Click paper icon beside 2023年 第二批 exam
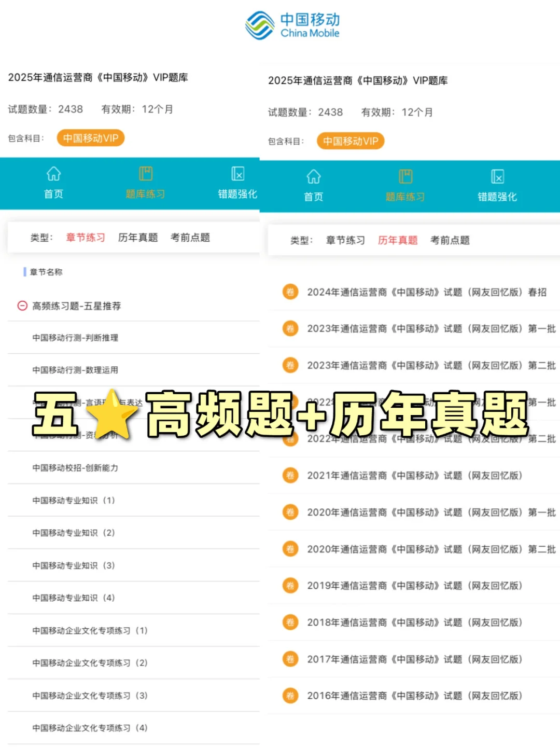This screenshot has height=747, width=560. 290,365
